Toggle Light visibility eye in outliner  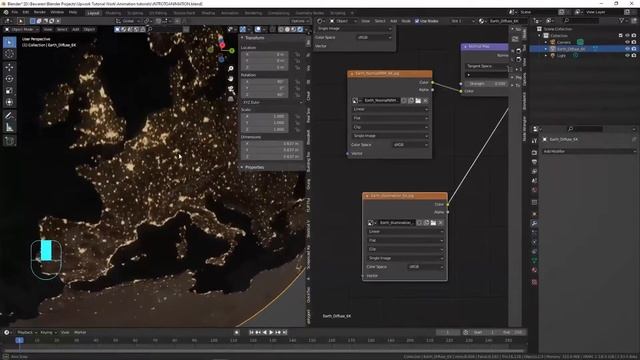click(x=627, y=56)
